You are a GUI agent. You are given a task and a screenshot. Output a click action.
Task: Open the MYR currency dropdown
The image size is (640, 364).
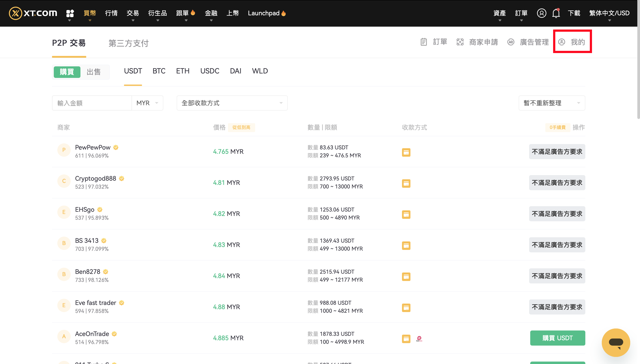[147, 103]
